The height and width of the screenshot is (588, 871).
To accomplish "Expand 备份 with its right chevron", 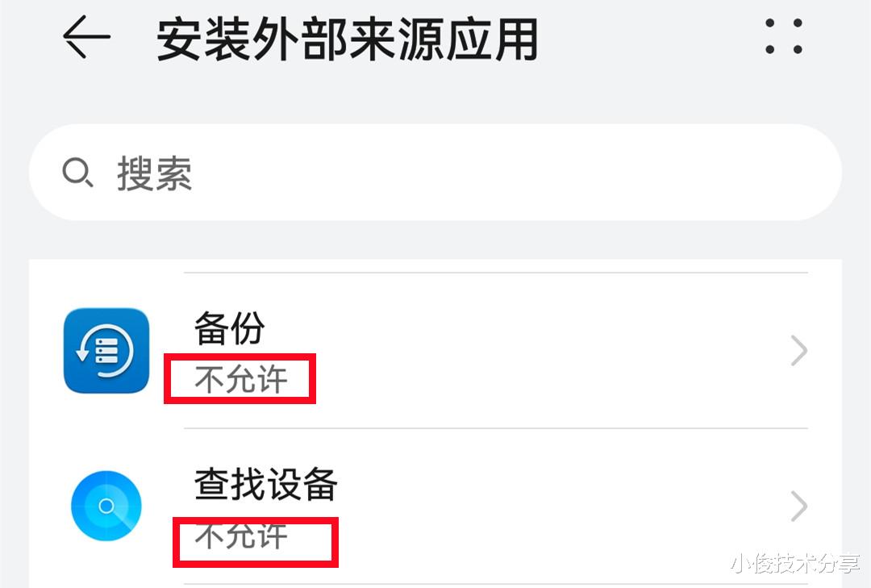I will pos(798,351).
